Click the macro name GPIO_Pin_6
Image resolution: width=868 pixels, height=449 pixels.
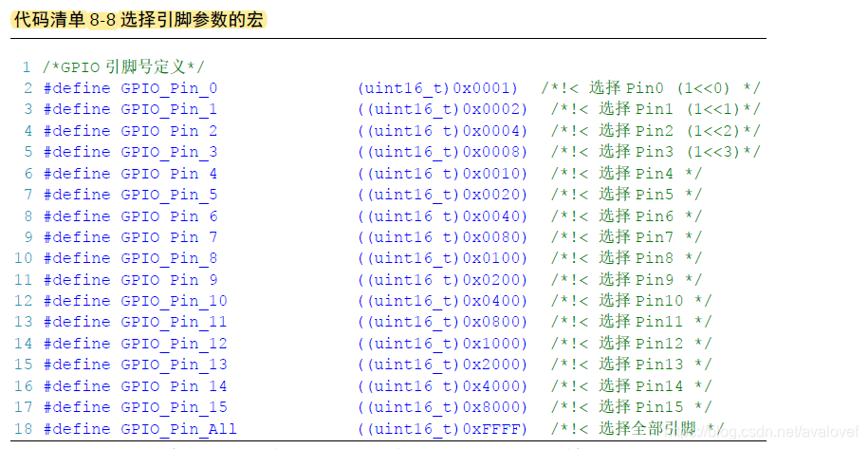[x=170, y=216]
